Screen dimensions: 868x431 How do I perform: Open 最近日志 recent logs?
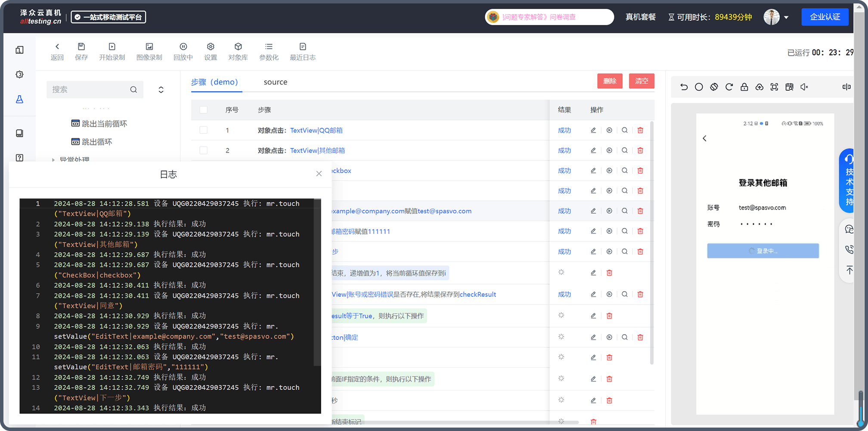[x=303, y=51]
